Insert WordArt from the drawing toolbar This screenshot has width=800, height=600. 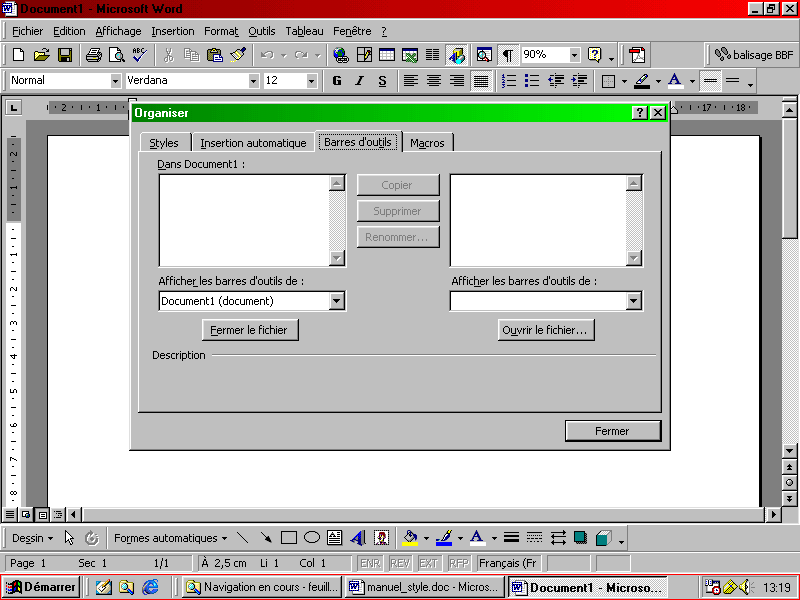click(358, 538)
